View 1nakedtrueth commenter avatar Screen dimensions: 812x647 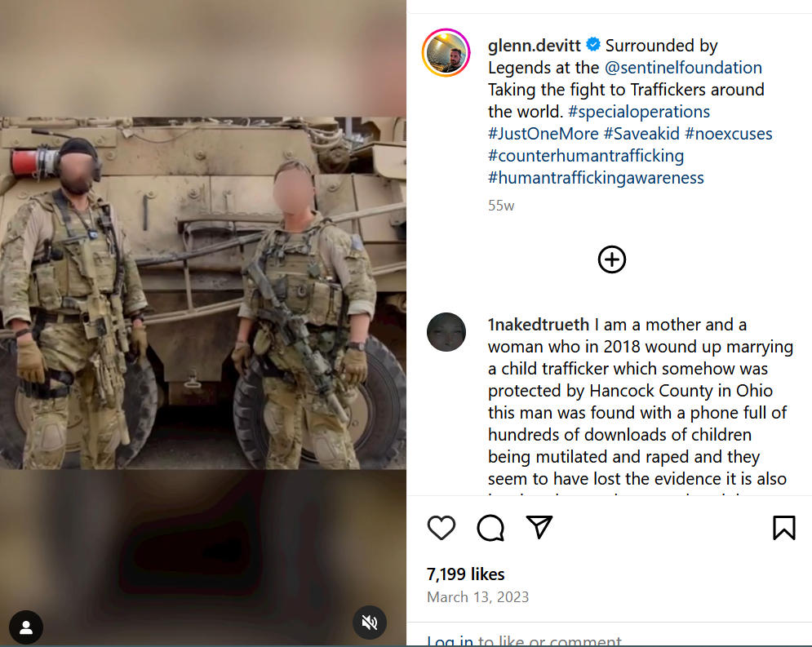pos(446,332)
